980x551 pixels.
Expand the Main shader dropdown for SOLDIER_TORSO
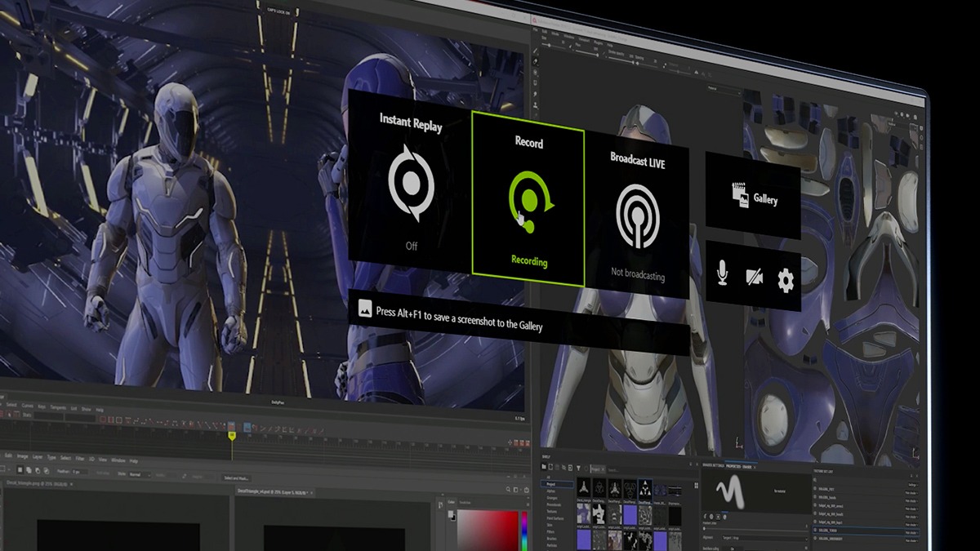click(x=911, y=533)
